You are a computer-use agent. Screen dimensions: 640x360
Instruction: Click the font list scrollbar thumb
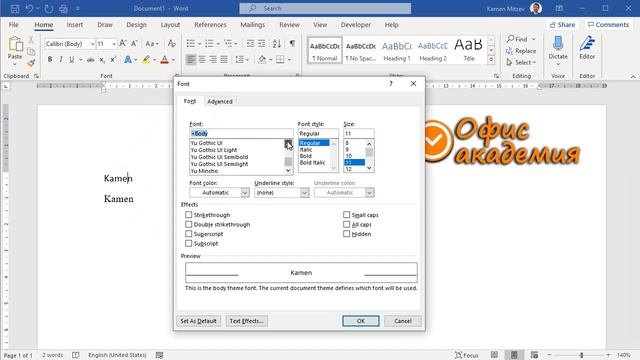click(x=288, y=162)
